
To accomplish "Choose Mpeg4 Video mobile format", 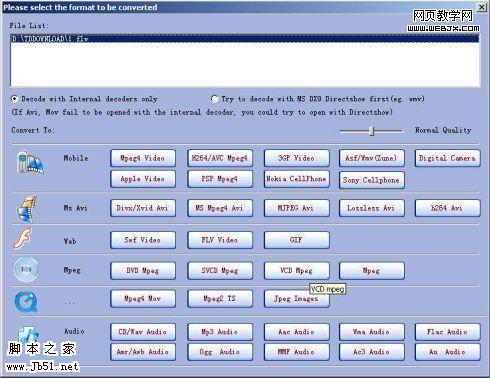I will [143, 158].
